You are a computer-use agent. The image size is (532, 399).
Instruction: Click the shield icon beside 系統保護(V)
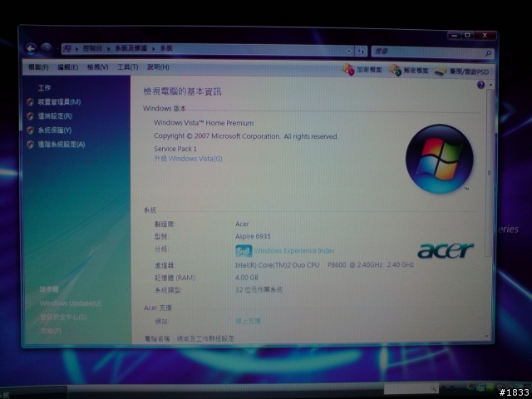click(x=31, y=131)
